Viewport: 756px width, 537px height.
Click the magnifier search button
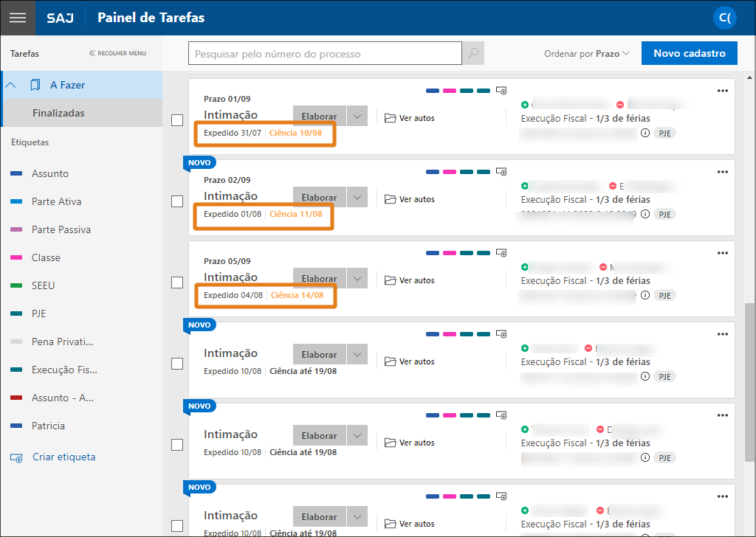coord(473,53)
